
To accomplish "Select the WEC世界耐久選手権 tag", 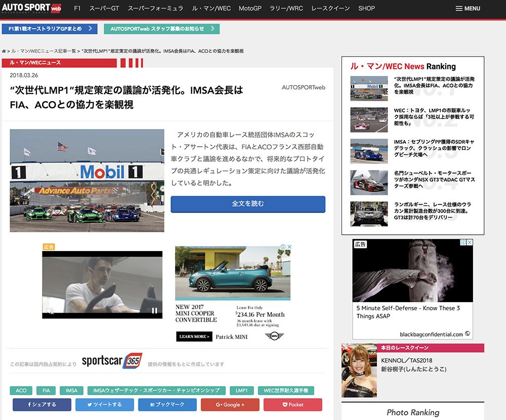I will (286, 391).
